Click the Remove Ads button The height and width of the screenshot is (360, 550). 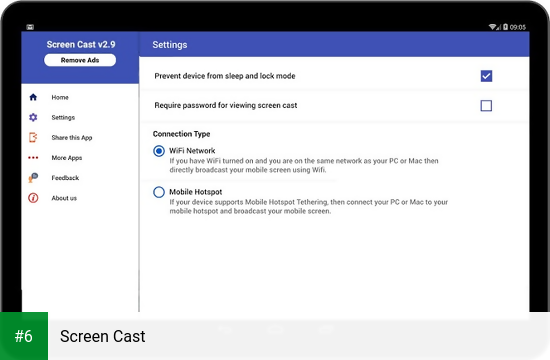tap(80, 60)
